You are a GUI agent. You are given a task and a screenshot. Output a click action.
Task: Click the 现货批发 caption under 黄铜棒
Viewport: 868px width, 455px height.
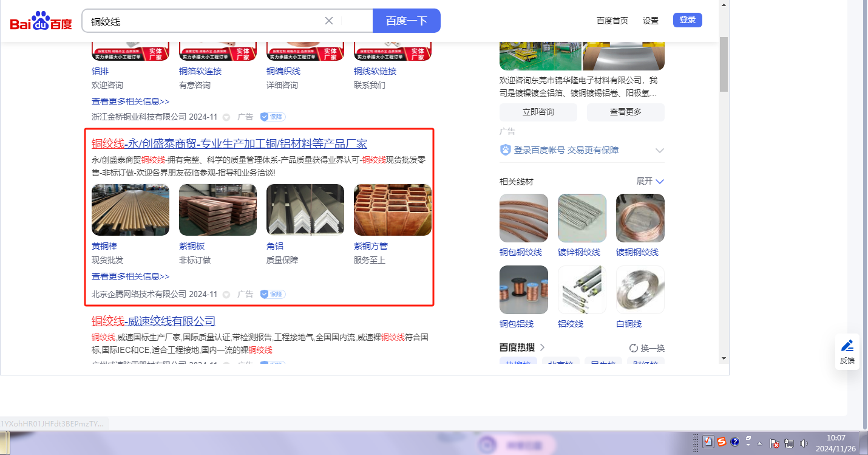[x=107, y=260]
